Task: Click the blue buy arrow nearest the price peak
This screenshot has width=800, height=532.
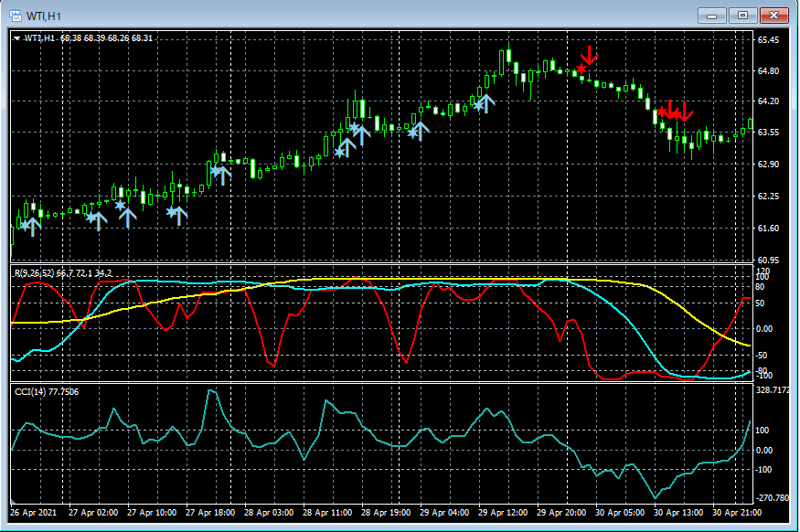Action: 485,102
